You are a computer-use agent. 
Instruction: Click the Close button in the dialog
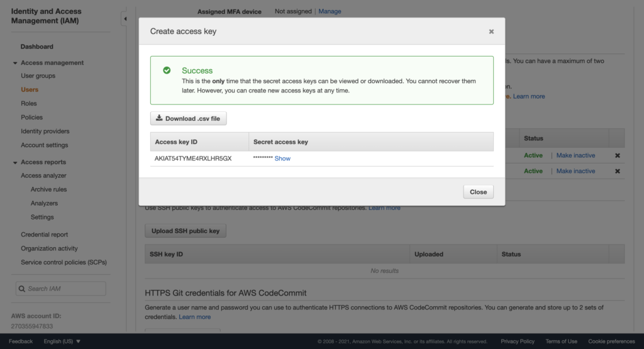478,192
